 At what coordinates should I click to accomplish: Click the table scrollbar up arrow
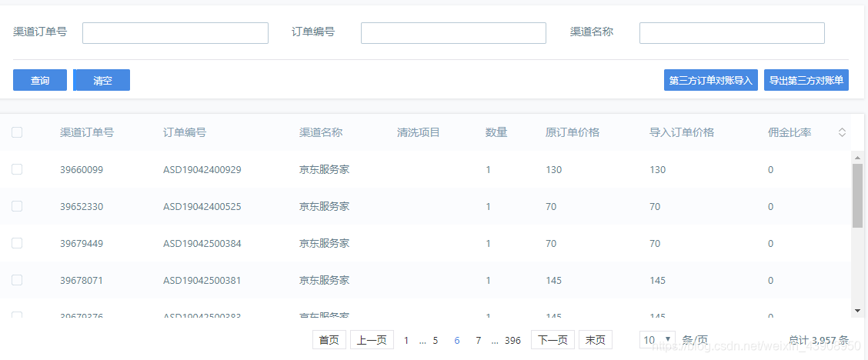coord(857,158)
